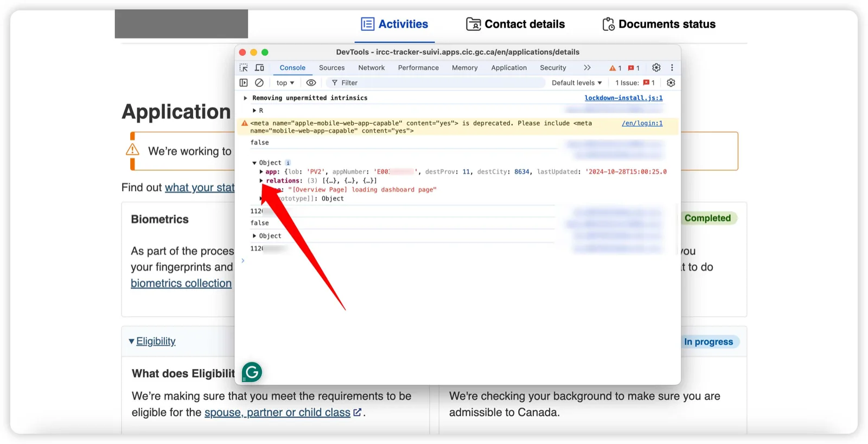Screen dimensions: 868x444
Task: Collapse the expanded Object entry
Action: coord(254,163)
